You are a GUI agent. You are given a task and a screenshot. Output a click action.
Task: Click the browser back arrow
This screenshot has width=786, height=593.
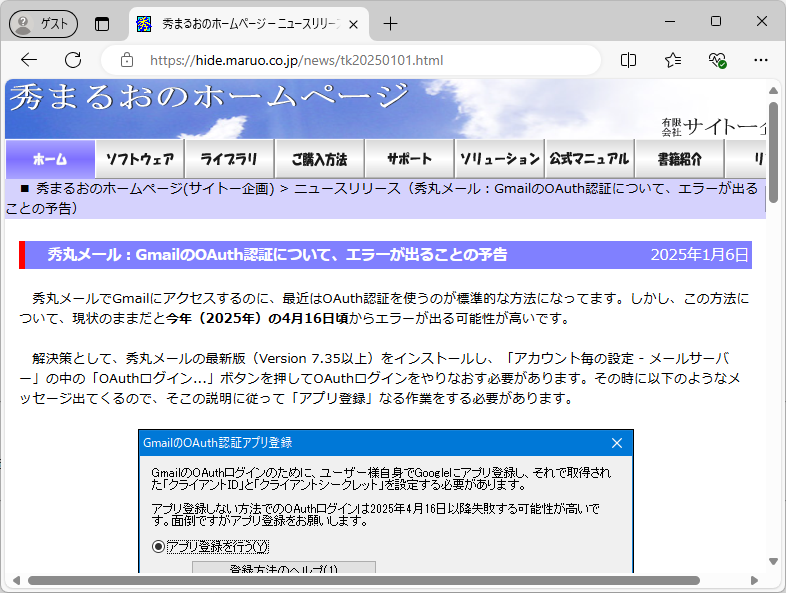29,60
